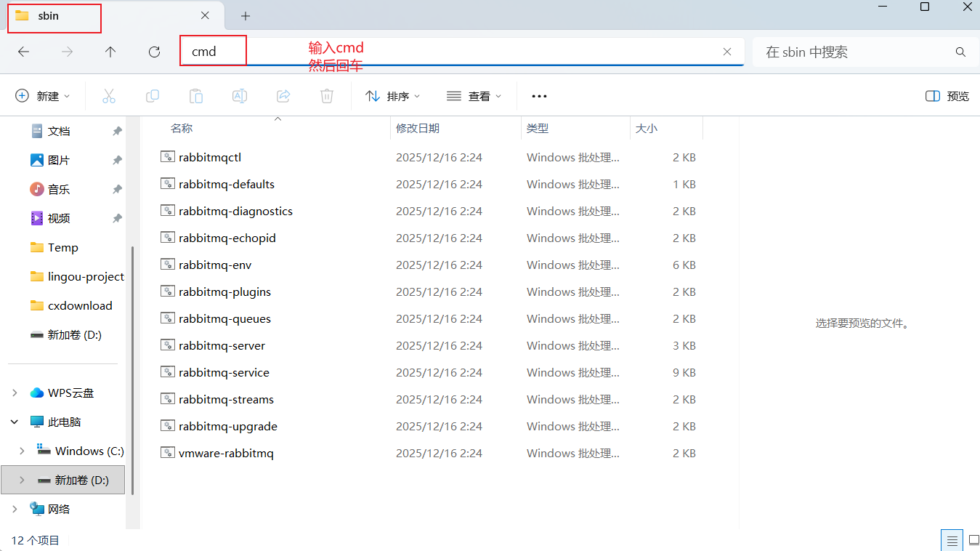The image size is (980, 551).
Task: Select the rabbitmq-plugins file icon
Action: click(x=168, y=291)
